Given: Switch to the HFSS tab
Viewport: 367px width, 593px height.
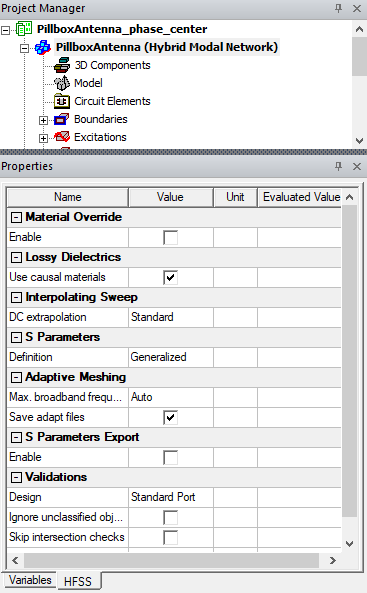Looking at the screenshot, I should 79,581.
